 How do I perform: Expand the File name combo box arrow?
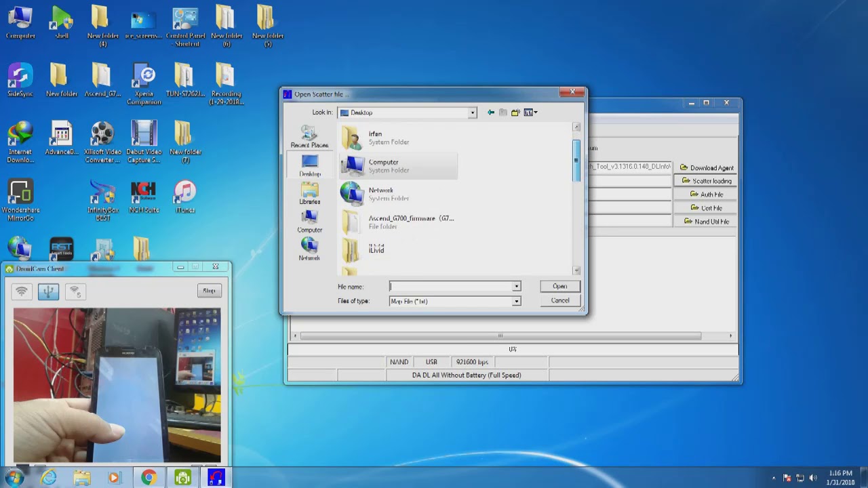tap(516, 287)
